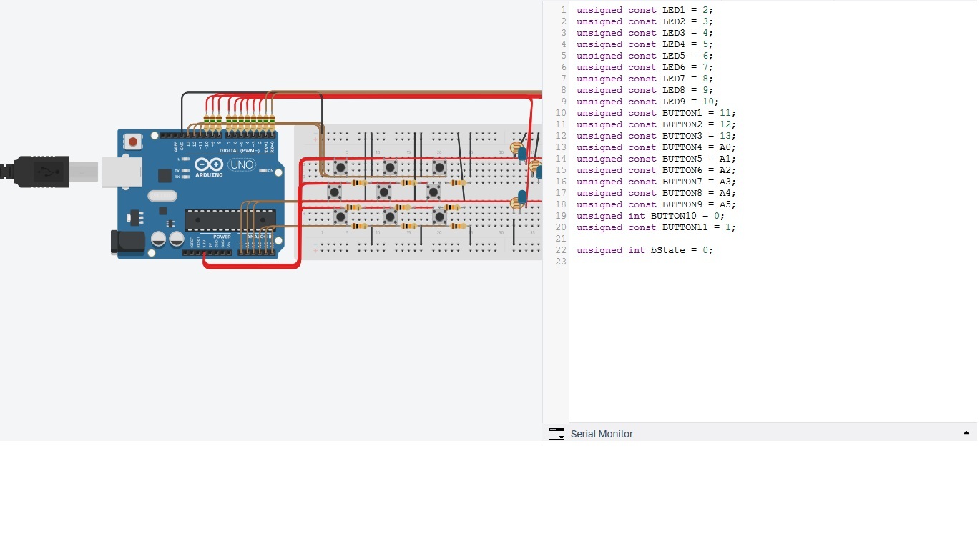Click the Arduino red reset button
This screenshot has height=549, width=980.
coord(134,142)
